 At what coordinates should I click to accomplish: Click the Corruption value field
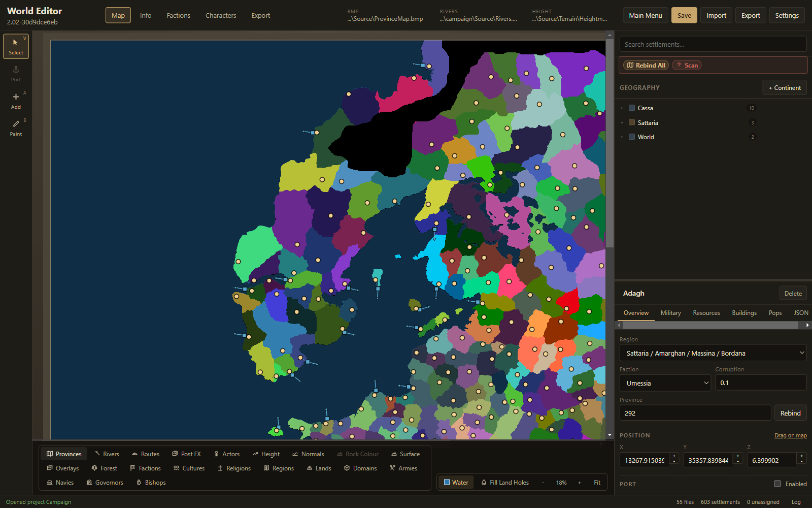coord(761,383)
